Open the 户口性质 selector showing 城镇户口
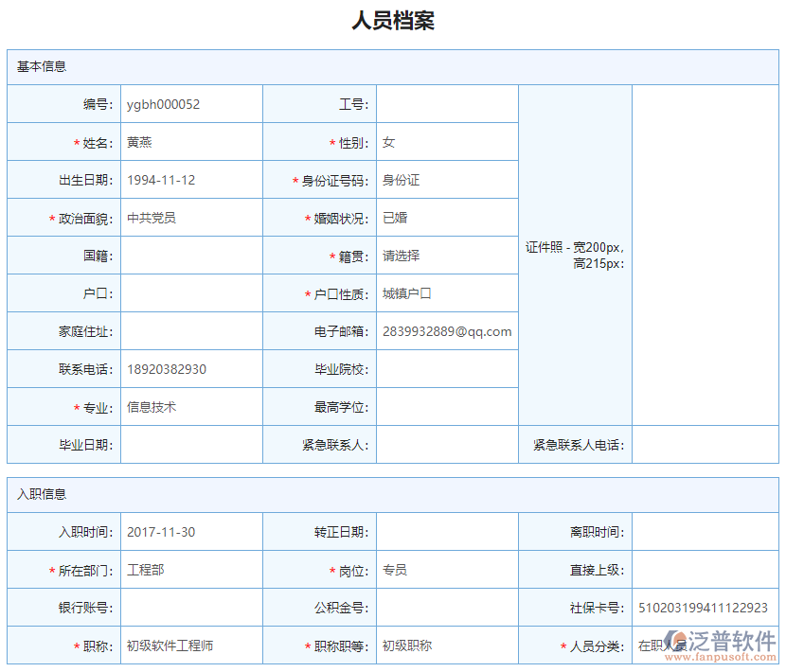This screenshot has width=786, height=672. tap(445, 292)
